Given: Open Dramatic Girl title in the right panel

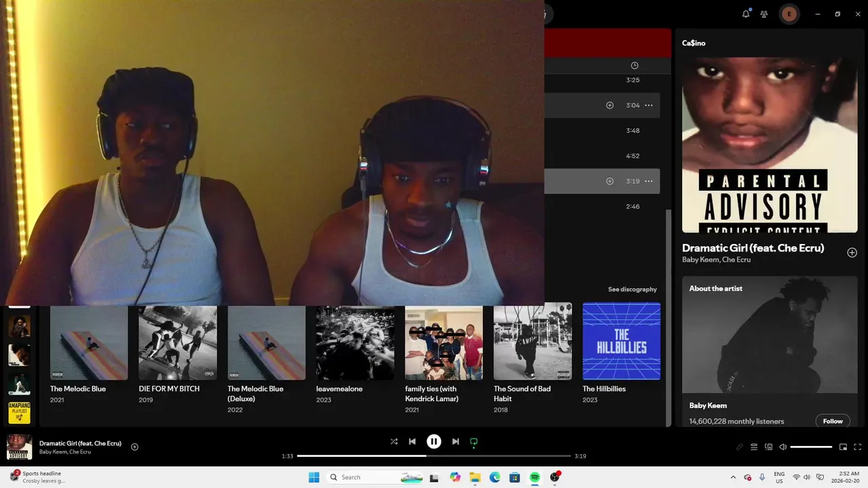Looking at the screenshot, I should coord(753,248).
